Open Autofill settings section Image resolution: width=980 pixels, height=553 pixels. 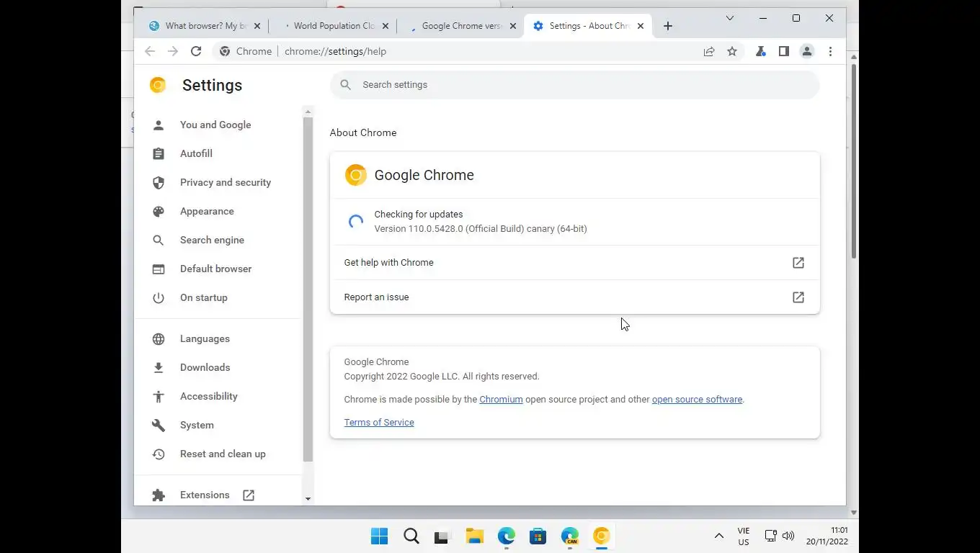[196, 153]
